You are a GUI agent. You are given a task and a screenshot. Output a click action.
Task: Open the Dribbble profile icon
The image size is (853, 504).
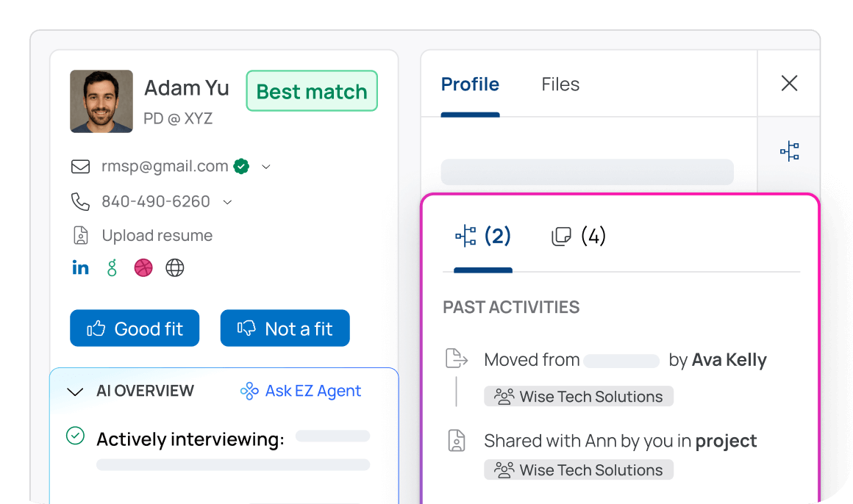pyautogui.click(x=143, y=268)
